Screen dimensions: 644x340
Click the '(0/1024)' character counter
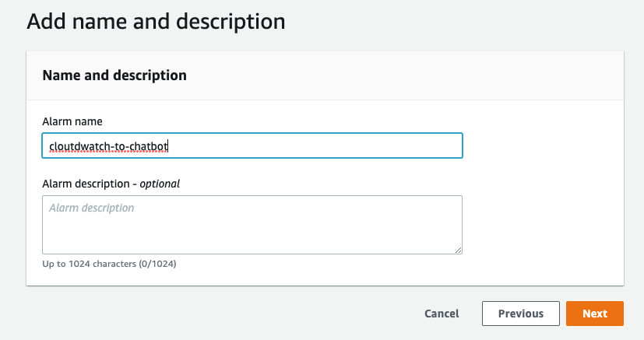click(x=158, y=264)
